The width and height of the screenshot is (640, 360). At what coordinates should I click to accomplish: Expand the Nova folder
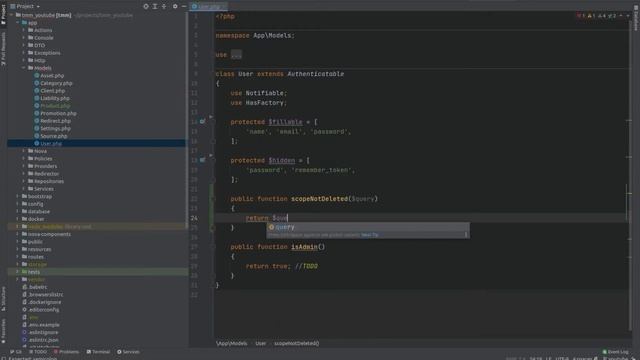tap(24, 151)
